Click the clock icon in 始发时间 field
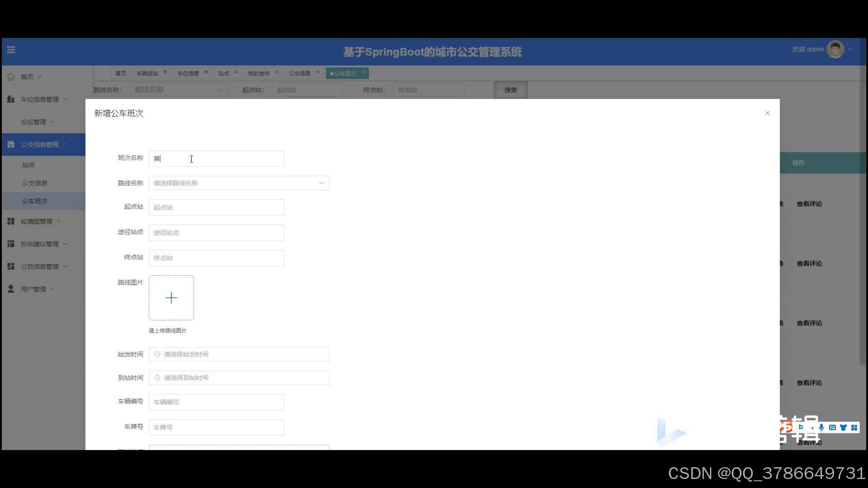 tap(157, 354)
